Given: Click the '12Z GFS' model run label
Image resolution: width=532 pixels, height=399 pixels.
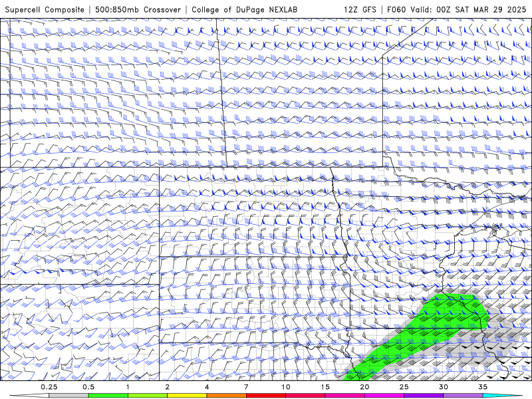Looking at the screenshot, I should [360, 9].
